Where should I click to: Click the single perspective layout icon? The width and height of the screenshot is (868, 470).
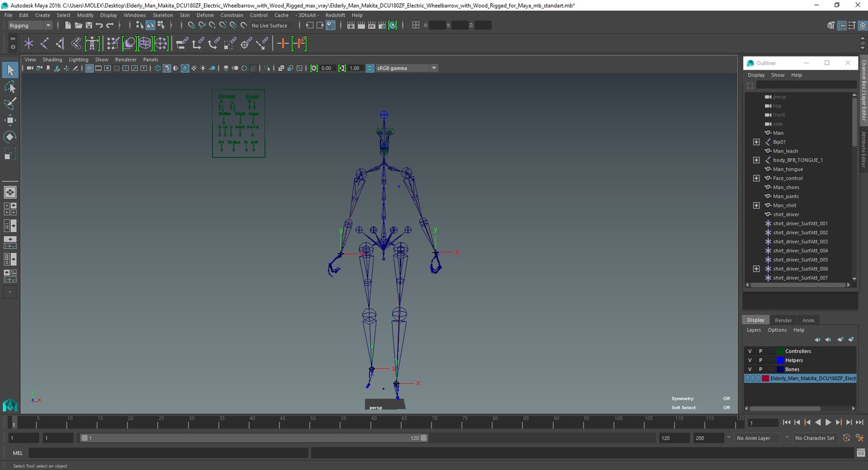click(10, 192)
